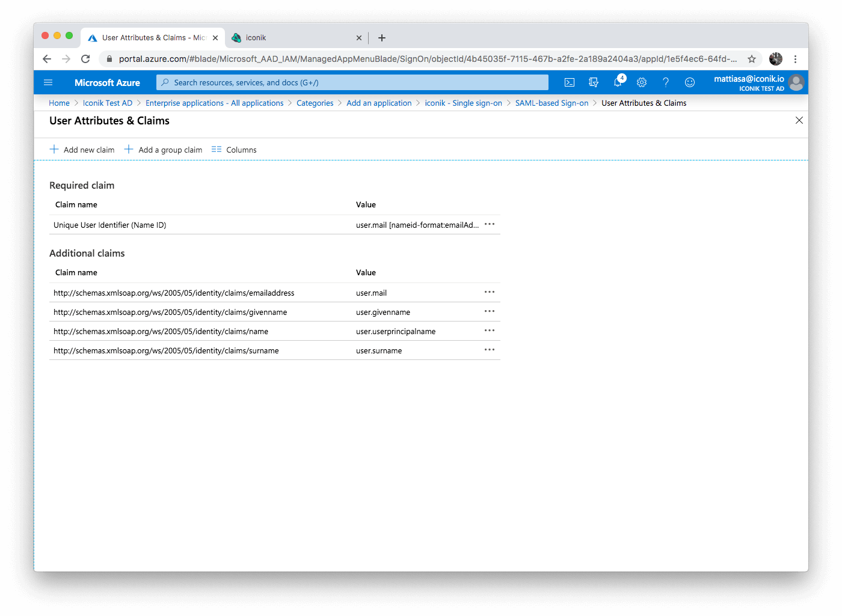Click the Columns toolbar option

pyautogui.click(x=234, y=149)
